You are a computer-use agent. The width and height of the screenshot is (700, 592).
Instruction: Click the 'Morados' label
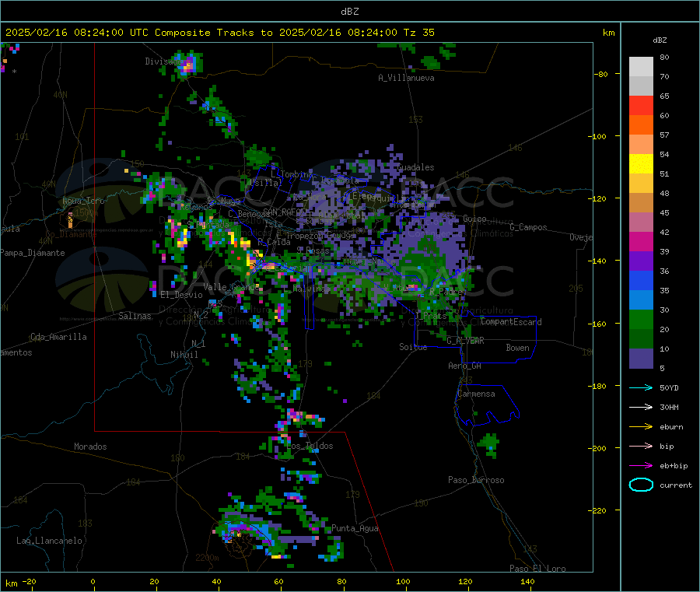click(90, 447)
